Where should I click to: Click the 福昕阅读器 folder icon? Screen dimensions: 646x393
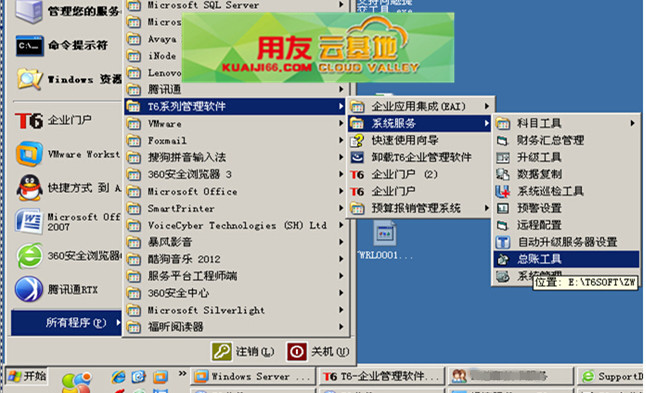tap(133, 327)
